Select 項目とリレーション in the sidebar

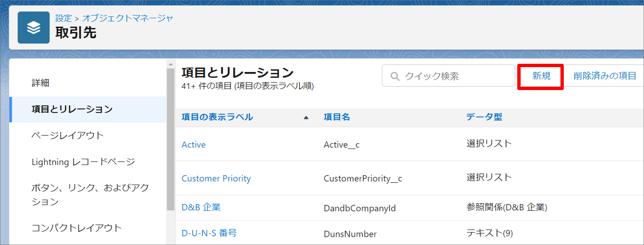point(72,109)
